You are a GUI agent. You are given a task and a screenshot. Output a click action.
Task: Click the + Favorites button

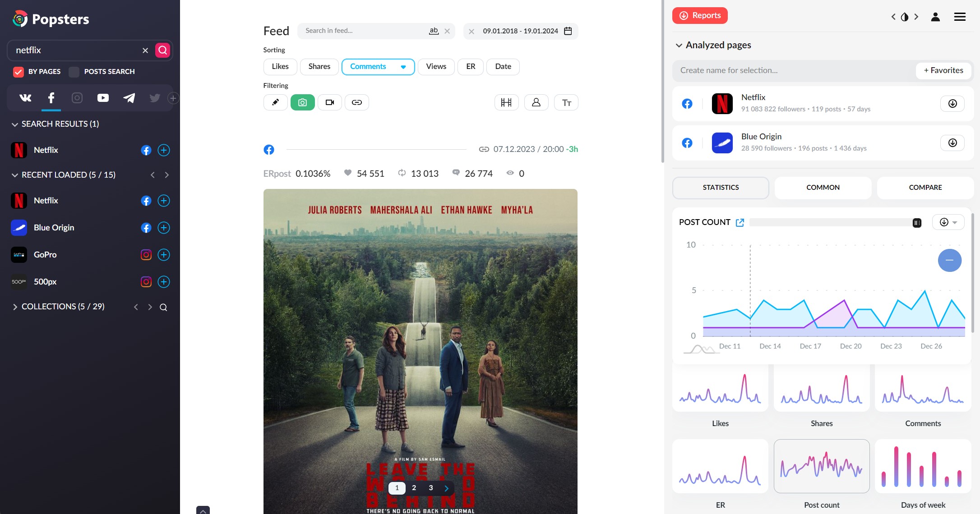pyautogui.click(x=943, y=70)
